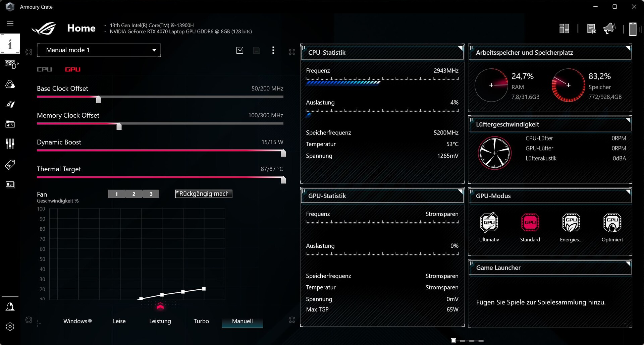Click the Lüfterakustik 0dBA value
The height and width of the screenshot is (345, 644).
[619, 158]
